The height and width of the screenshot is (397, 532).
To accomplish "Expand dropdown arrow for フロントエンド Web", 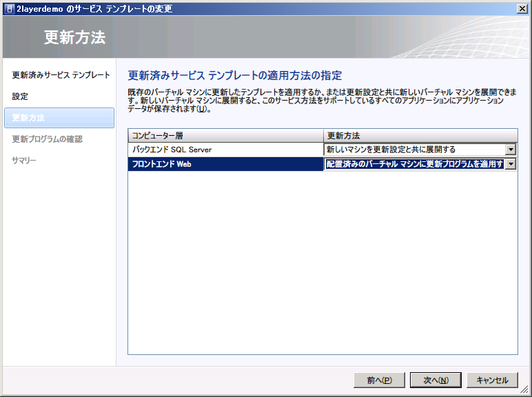I will (x=511, y=164).
